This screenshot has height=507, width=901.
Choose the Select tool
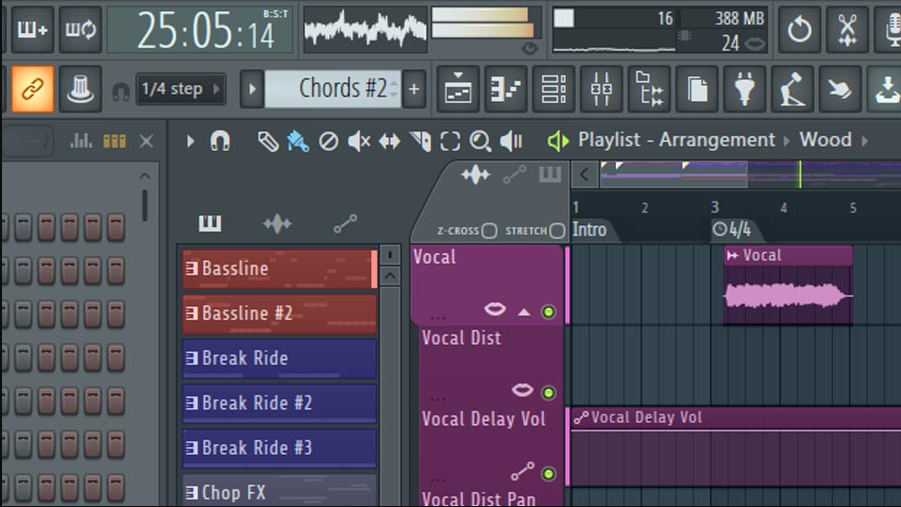(450, 141)
